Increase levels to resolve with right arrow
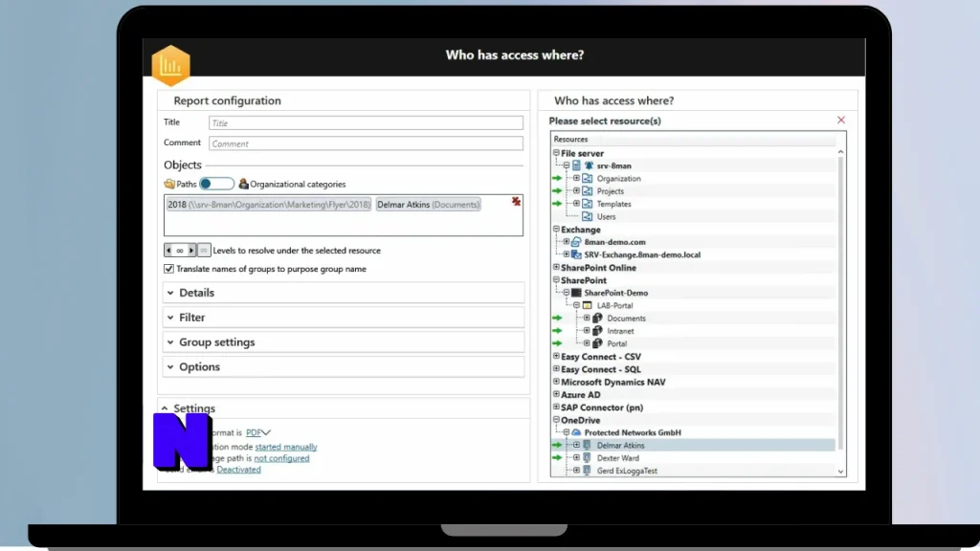This screenshot has width=980, height=551. pyautogui.click(x=191, y=250)
